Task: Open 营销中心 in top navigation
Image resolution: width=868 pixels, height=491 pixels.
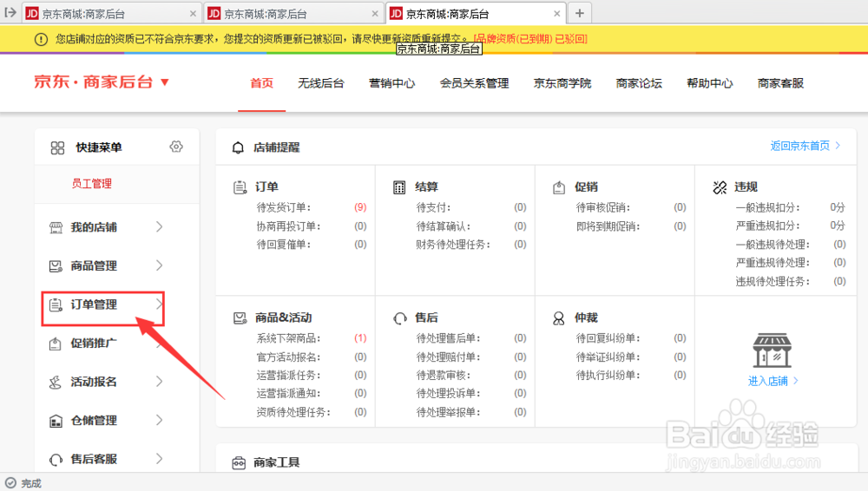Action: [392, 83]
